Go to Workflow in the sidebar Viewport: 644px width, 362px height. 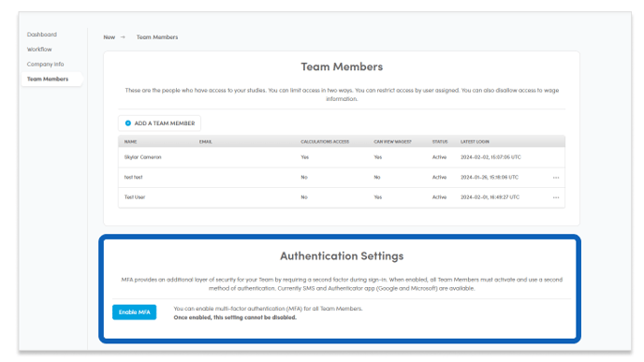click(39, 50)
